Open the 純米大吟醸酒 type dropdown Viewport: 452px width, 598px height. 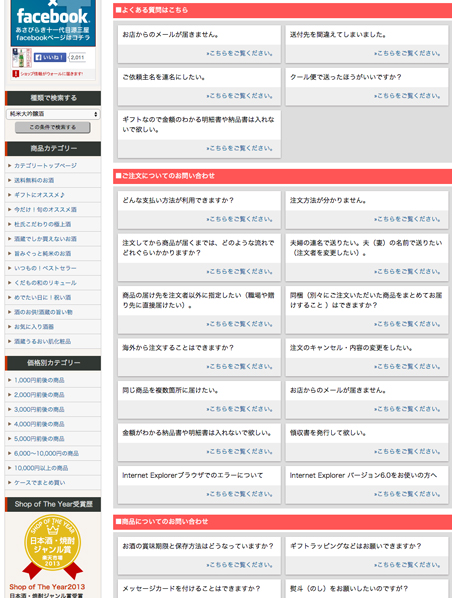[x=53, y=114]
